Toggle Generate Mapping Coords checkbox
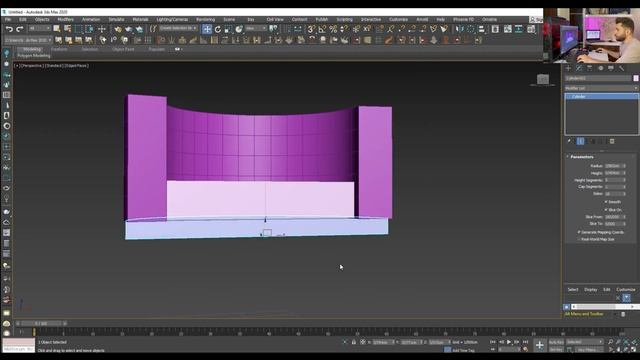This screenshot has height=360, width=640. 579,232
